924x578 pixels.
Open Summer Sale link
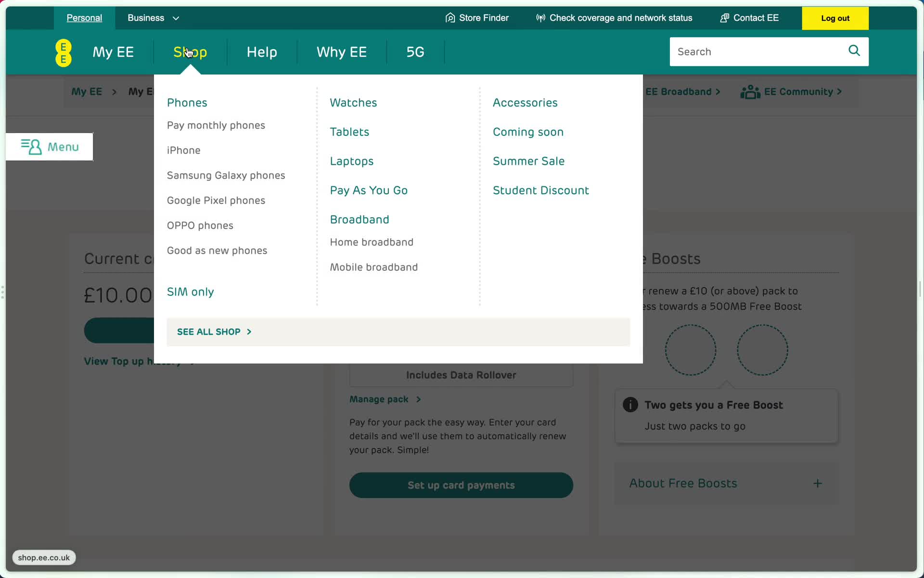[x=528, y=161]
